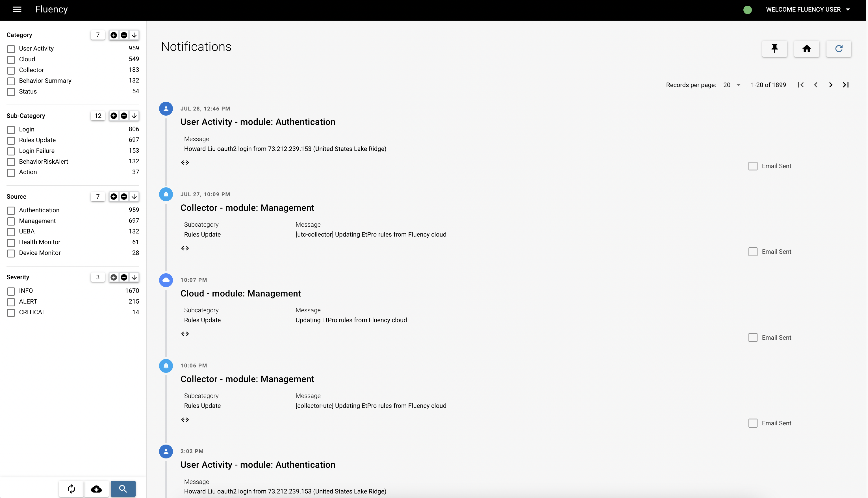Viewport: 868px width, 498px height.
Task: Click the sync arrows icon at sidebar bottom
Action: [x=71, y=489]
